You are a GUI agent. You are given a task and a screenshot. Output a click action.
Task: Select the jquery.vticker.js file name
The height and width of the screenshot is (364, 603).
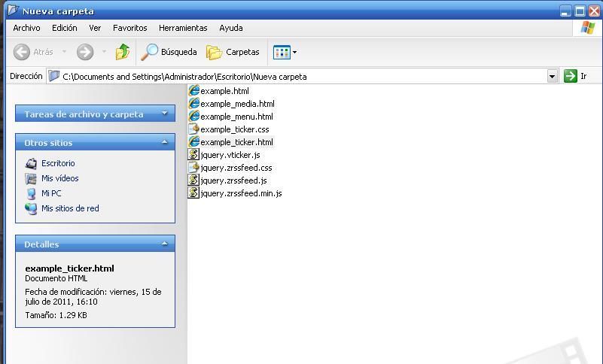coord(230,155)
